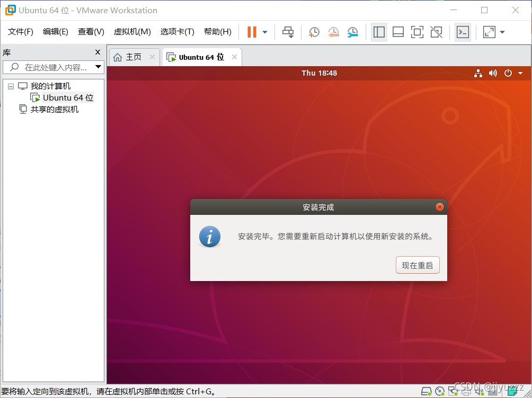Collapse the 我的计算机 tree node
The image size is (532, 398).
[x=11, y=86]
